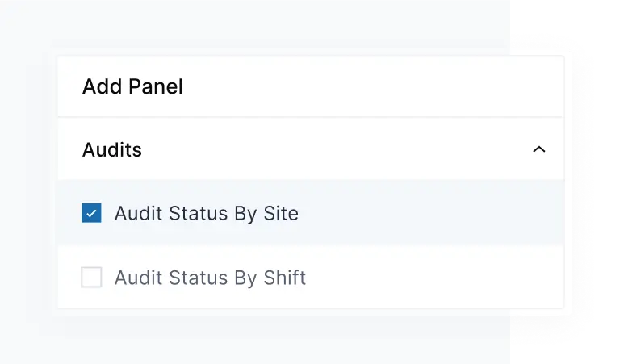Viewport: 620px width, 364px height.
Task: Click the Add Panel heading
Action: coord(132,86)
